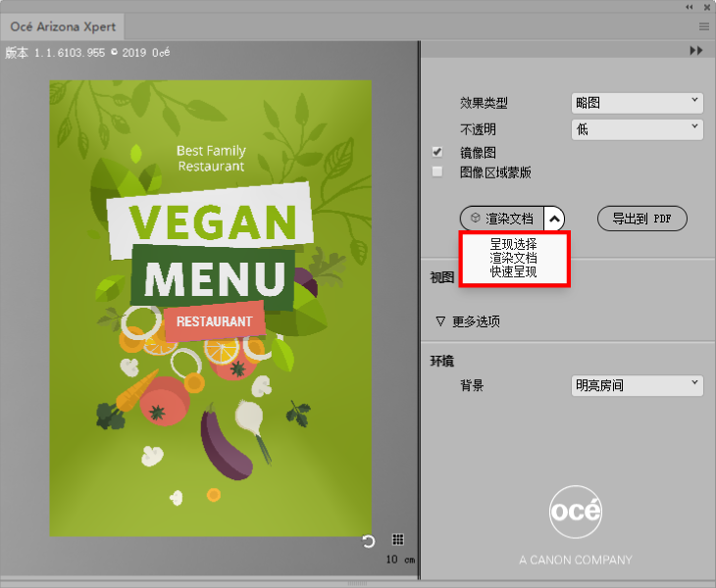Select 呈现选择 from the render menu

coord(514,244)
